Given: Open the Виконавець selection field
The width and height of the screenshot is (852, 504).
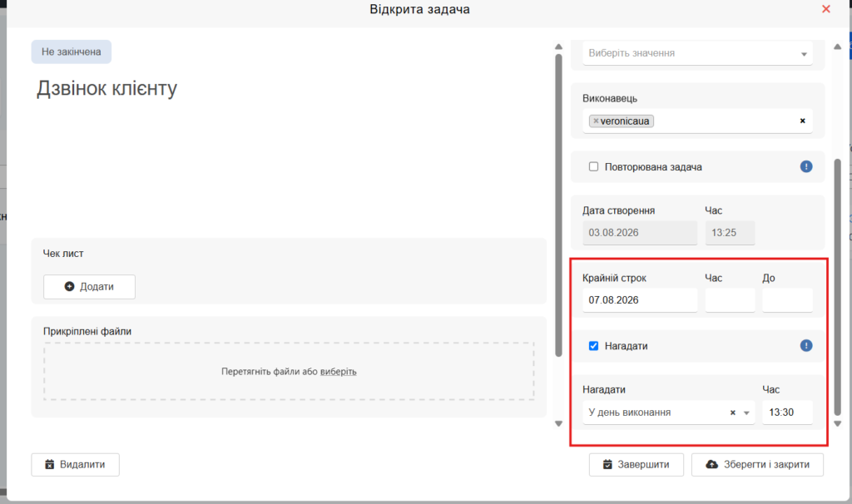Looking at the screenshot, I should tap(698, 121).
